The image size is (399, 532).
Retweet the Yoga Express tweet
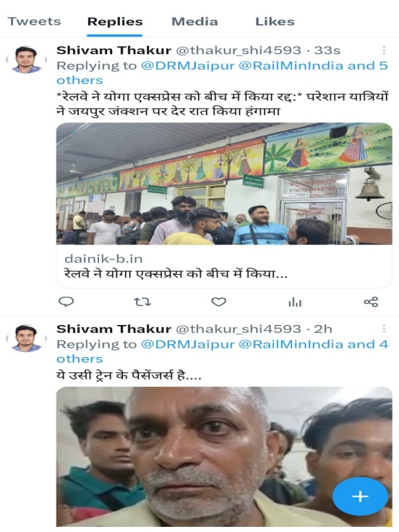pyautogui.click(x=143, y=302)
